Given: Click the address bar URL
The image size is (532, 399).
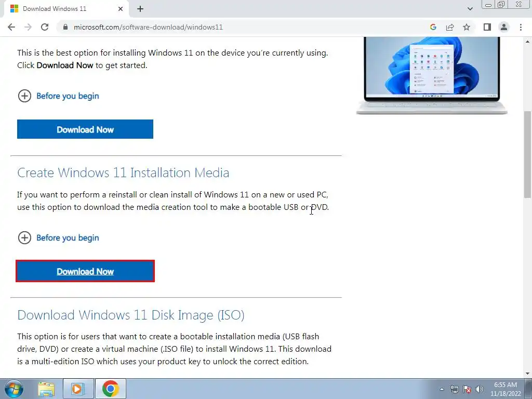Looking at the screenshot, I should coord(148,27).
